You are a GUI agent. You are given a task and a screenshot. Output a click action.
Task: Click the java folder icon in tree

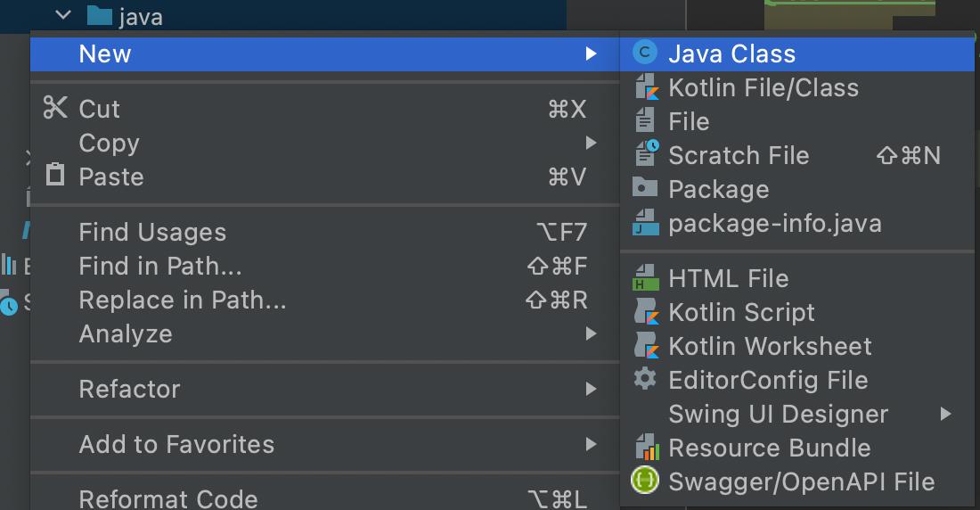tap(100, 16)
